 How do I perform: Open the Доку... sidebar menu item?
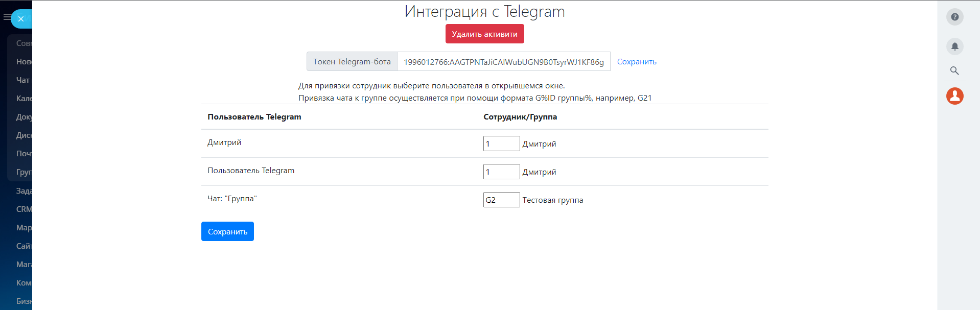tap(24, 117)
